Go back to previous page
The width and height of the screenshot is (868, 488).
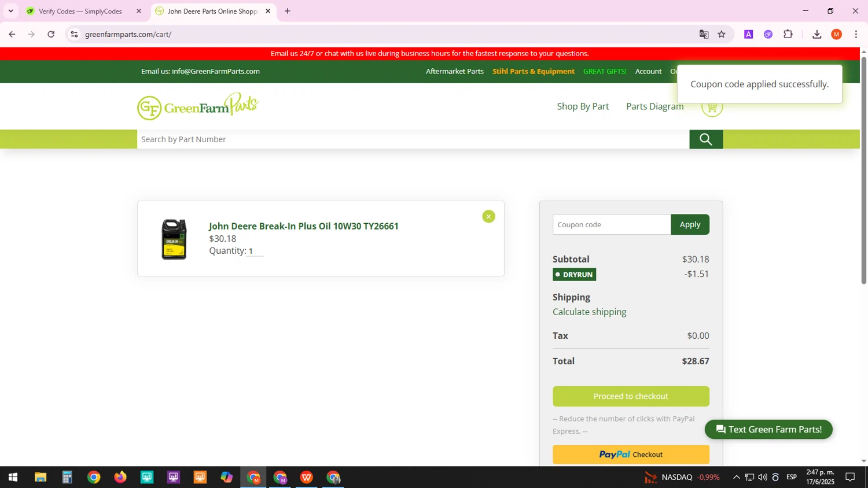pos(12,34)
